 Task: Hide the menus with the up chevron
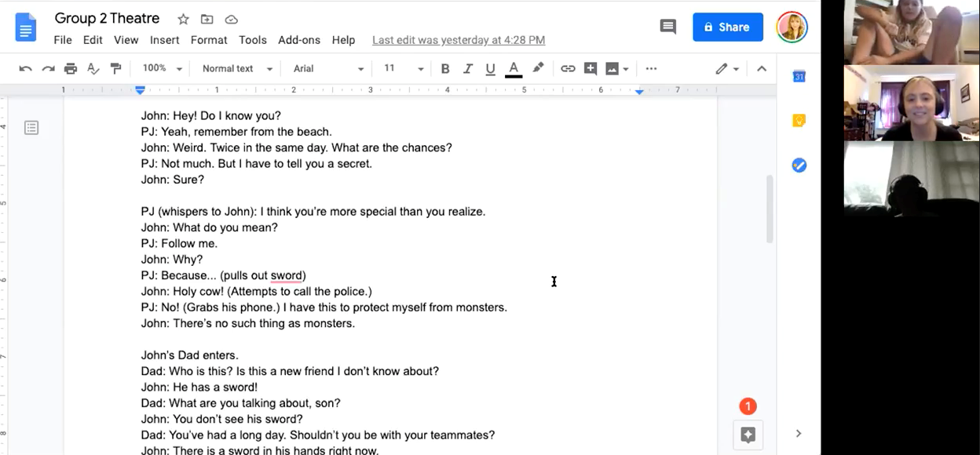[x=761, y=69]
